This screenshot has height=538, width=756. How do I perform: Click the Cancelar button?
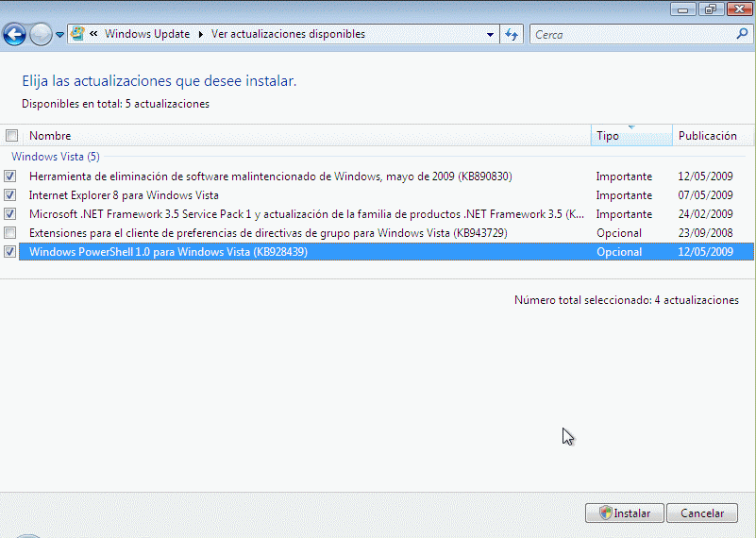[701, 513]
